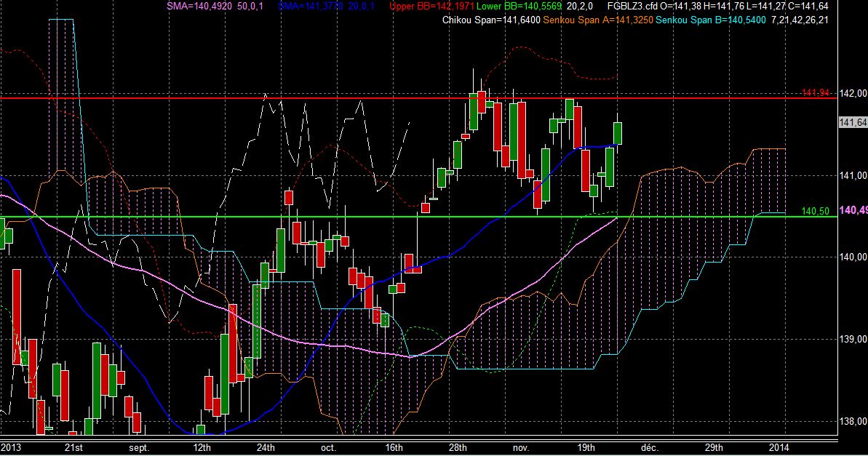Image resolution: width=868 pixels, height=456 pixels.
Task: Click the Bollinger parameters 20,2,0 label
Action: (x=580, y=6)
